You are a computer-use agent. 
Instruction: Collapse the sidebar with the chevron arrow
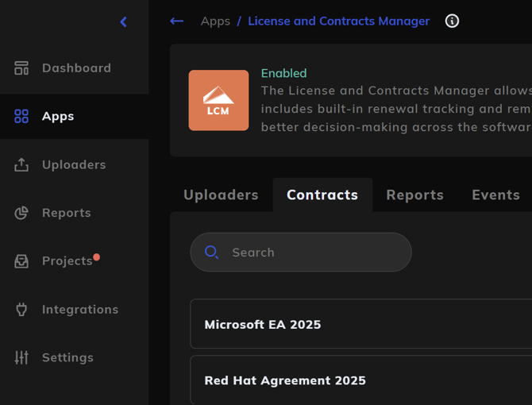pyautogui.click(x=123, y=22)
